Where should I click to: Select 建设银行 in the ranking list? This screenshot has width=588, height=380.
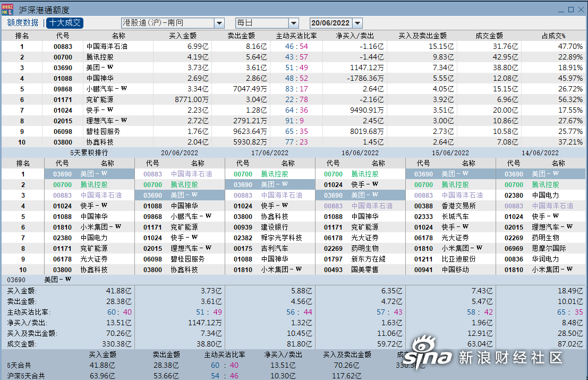275,227
